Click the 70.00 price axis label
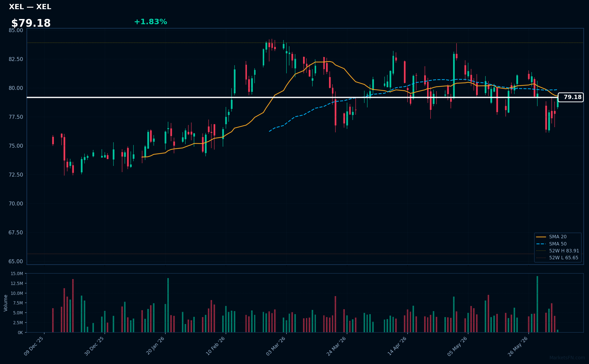Screen dimensions: 589x364 16,204
